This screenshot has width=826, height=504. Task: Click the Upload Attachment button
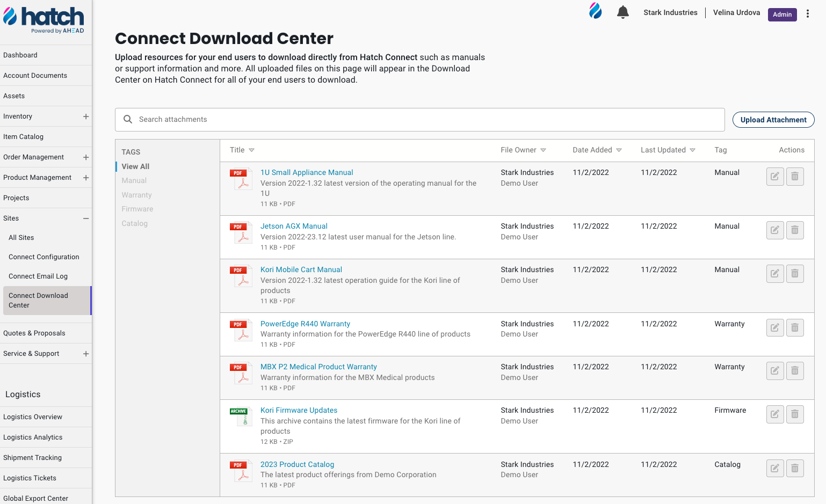tap(773, 120)
